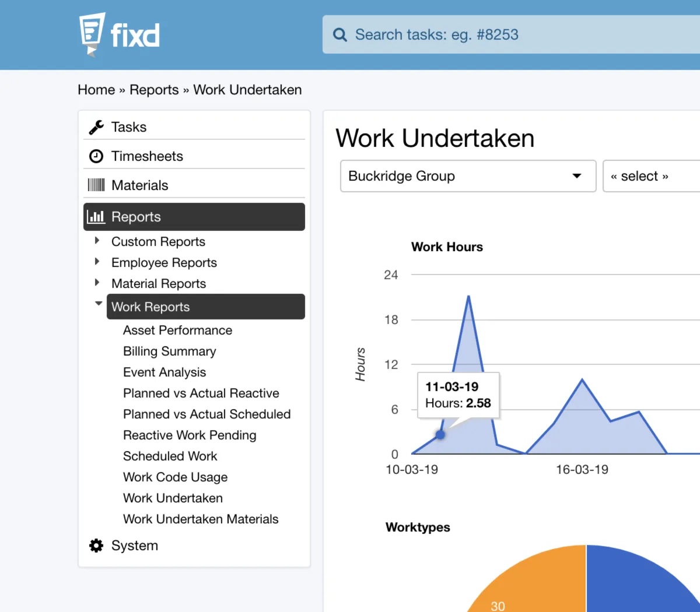Click the 10-03-19 axis label
This screenshot has width=700, height=612.
pyautogui.click(x=412, y=470)
